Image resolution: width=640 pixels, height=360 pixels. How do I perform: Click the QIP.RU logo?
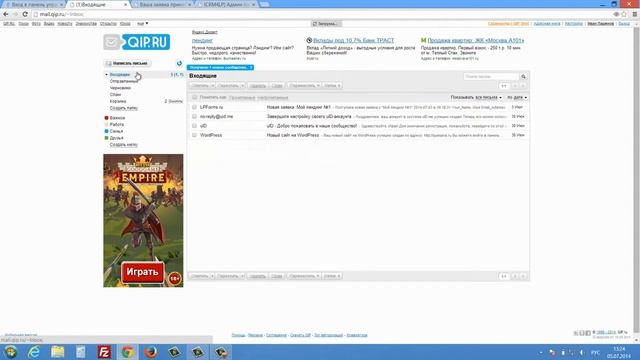click(x=136, y=42)
